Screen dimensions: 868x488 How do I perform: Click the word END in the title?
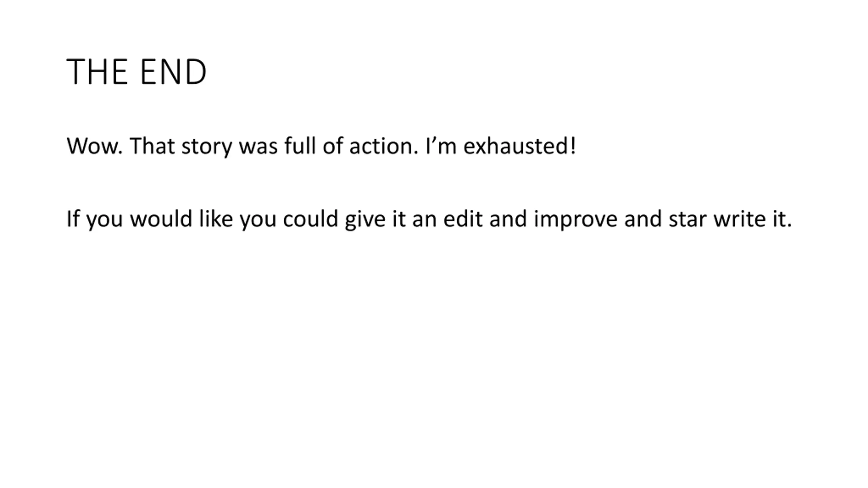[x=173, y=72]
